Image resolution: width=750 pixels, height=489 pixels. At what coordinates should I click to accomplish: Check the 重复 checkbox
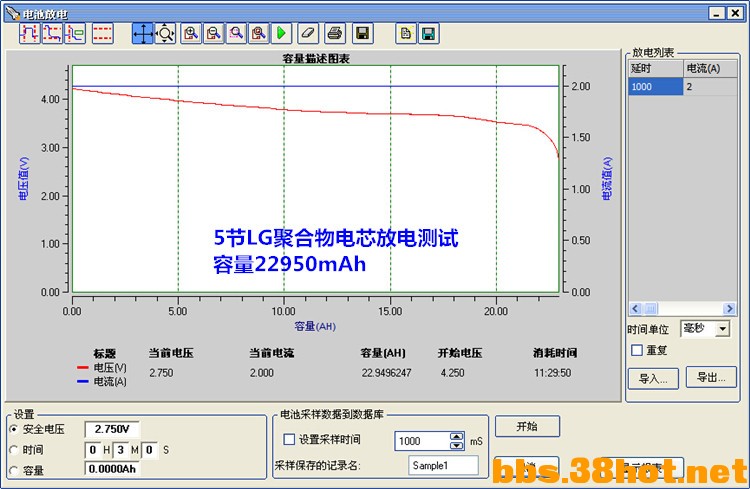(637, 350)
